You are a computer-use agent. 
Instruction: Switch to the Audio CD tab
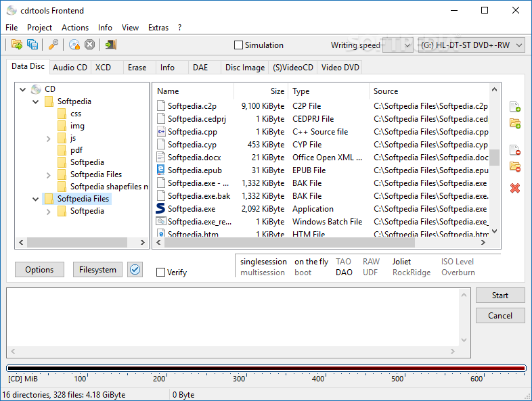click(x=70, y=68)
